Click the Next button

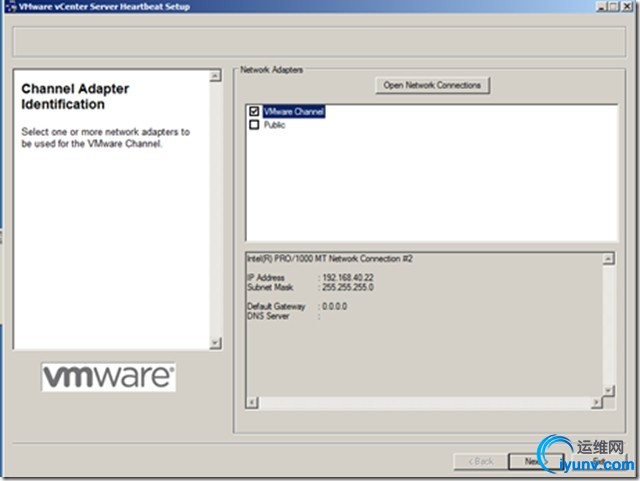click(x=536, y=461)
